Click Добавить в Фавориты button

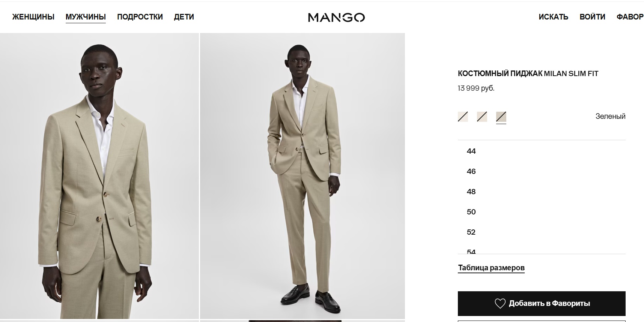pyautogui.click(x=542, y=303)
